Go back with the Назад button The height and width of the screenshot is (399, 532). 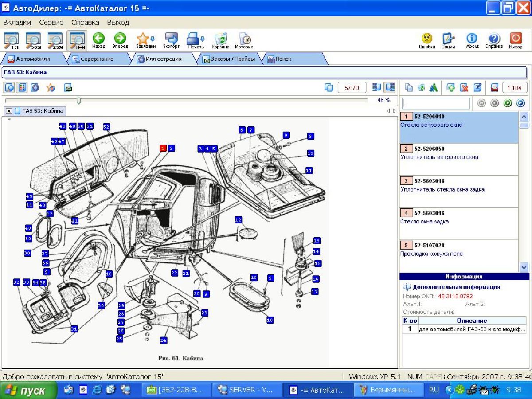[98, 41]
